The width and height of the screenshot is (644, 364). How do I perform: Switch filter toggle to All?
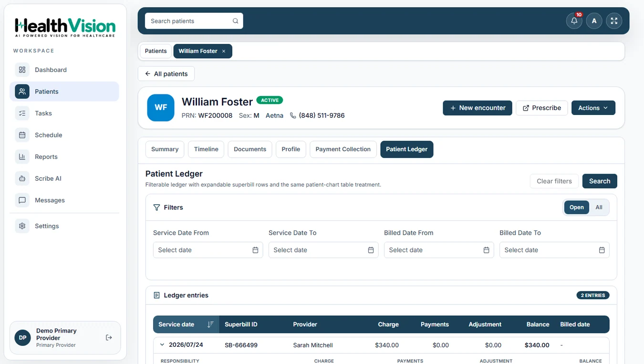(599, 208)
